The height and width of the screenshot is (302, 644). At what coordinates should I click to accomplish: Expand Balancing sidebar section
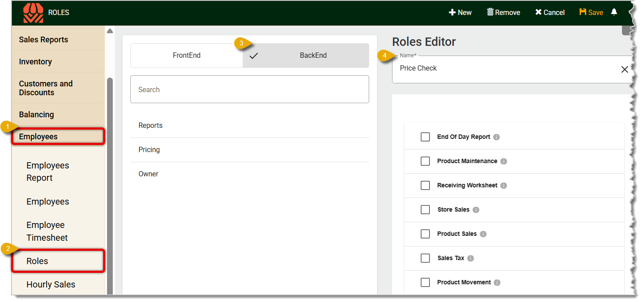pos(58,114)
